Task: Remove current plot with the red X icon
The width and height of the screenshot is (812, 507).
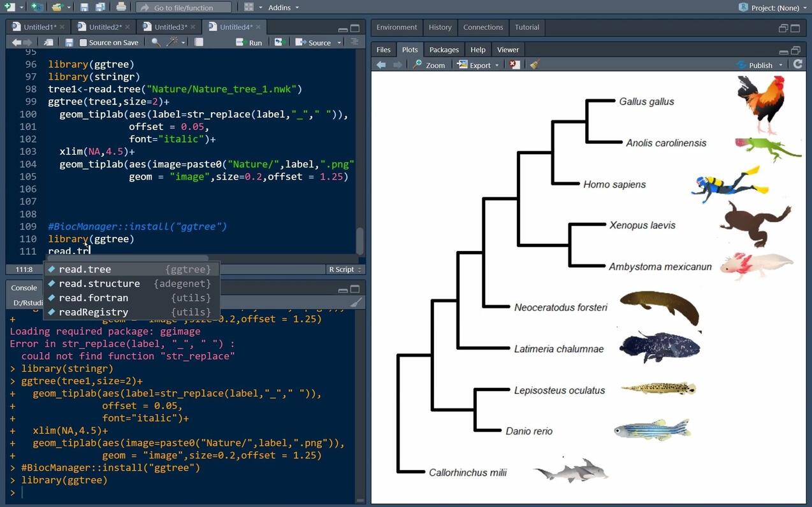Action: point(515,65)
